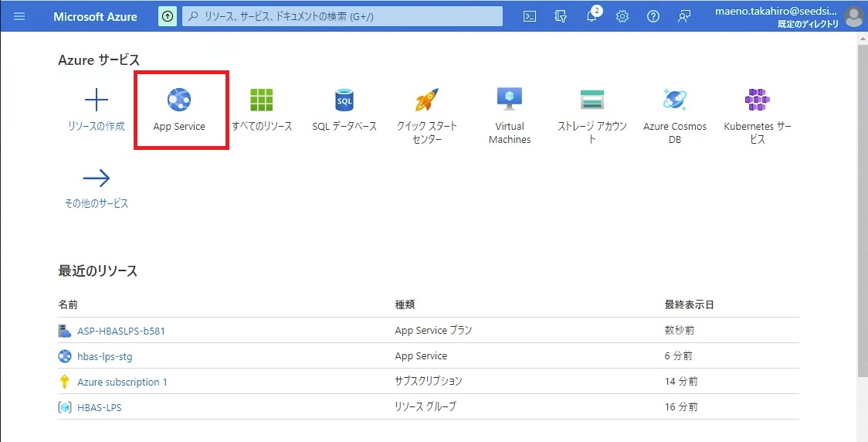This screenshot has width=868, height=442.
Task: Open the notifications bell
Action: coord(592,16)
